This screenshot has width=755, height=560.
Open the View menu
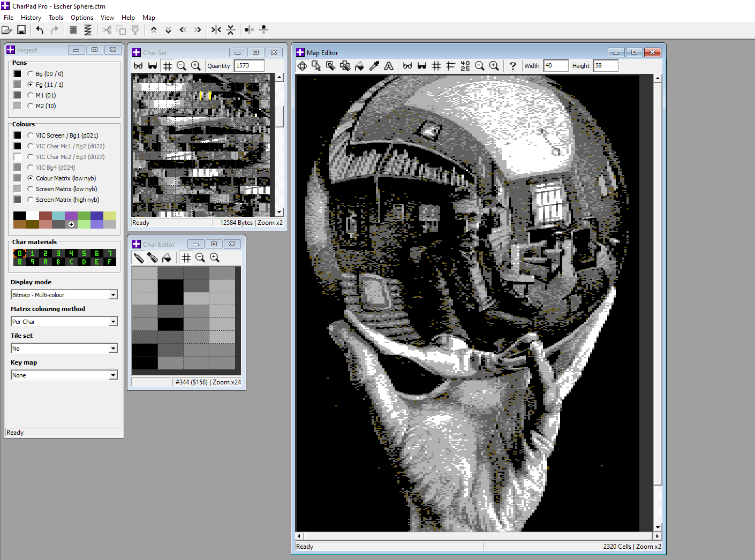[107, 18]
